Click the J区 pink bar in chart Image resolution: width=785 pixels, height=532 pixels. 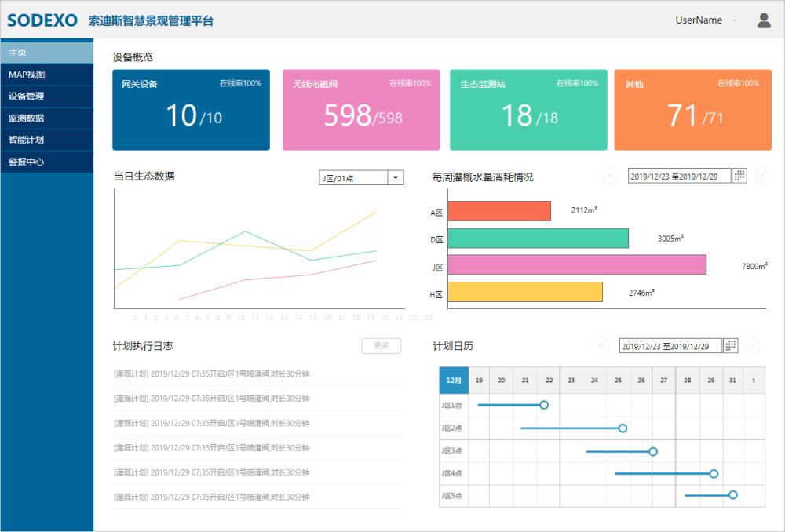coord(577,265)
